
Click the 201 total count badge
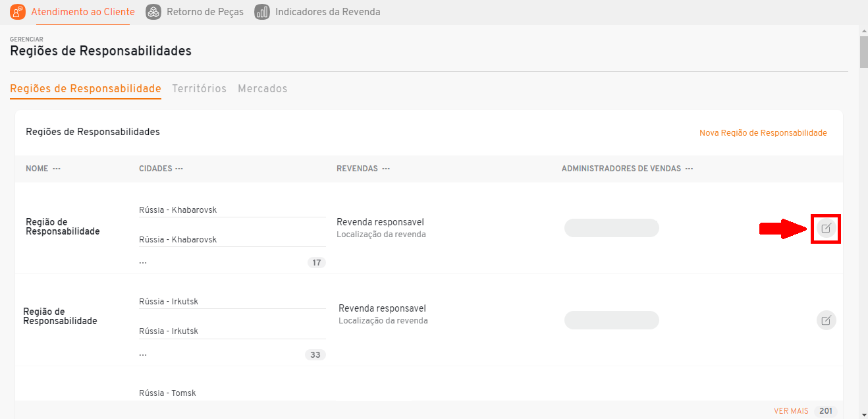point(826,411)
